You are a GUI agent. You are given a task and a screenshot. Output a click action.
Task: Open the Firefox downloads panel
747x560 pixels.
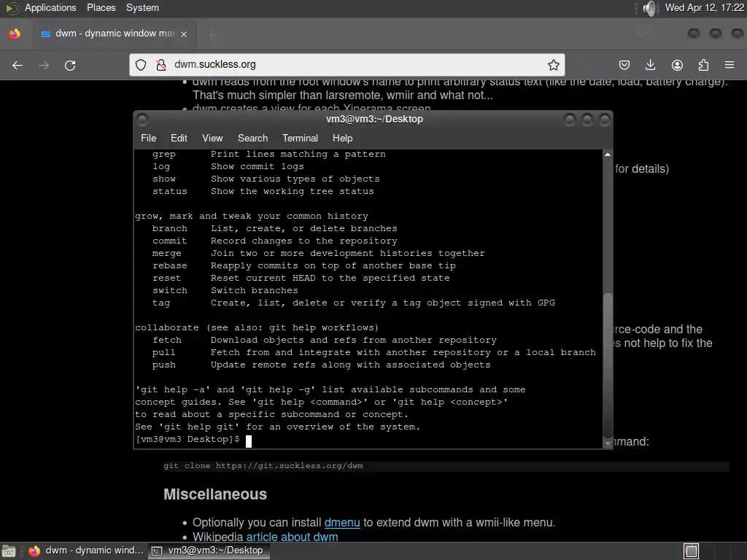(x=650, y=65)
